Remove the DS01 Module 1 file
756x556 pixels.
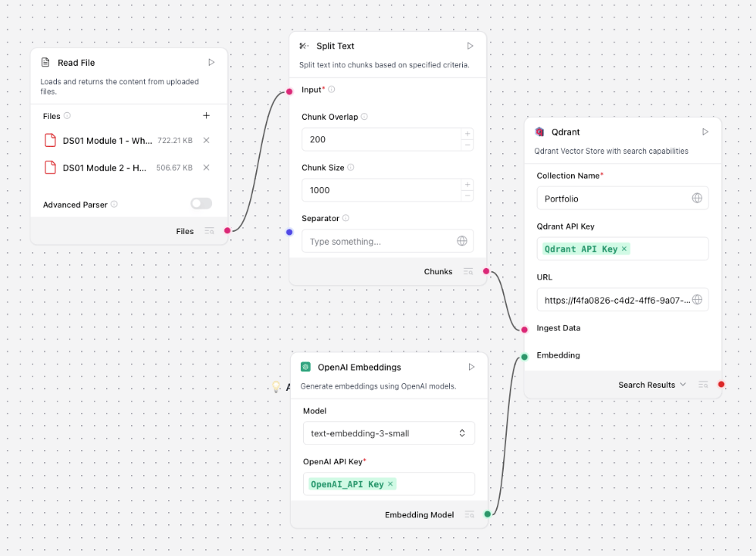tap(206, 140)
